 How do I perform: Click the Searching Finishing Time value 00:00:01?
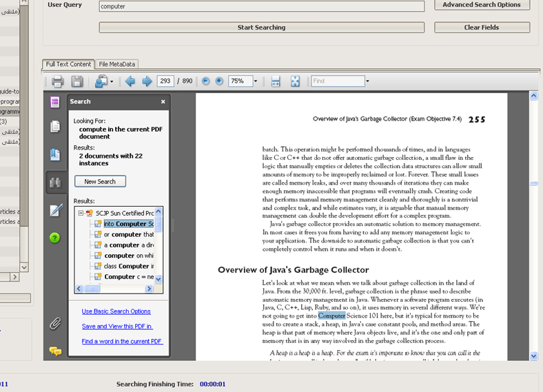tap(213, 384)
